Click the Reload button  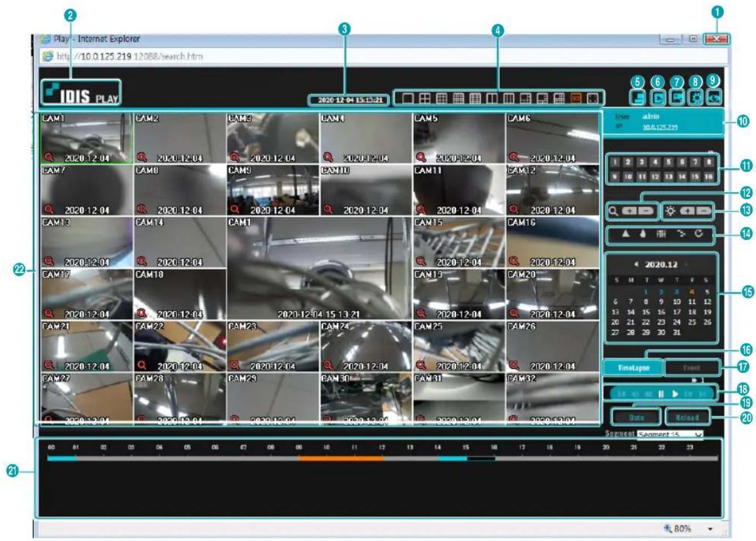[687, 418]
